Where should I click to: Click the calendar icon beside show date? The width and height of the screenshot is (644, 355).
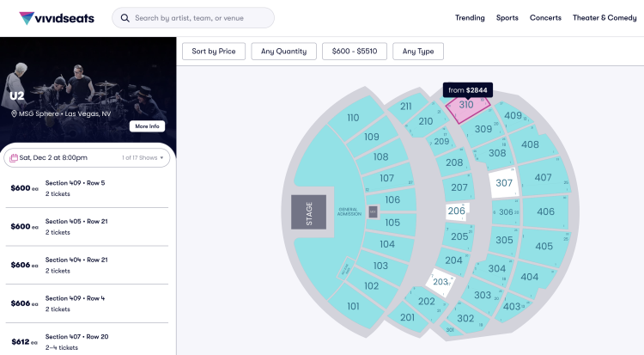[x=14, y=157]
